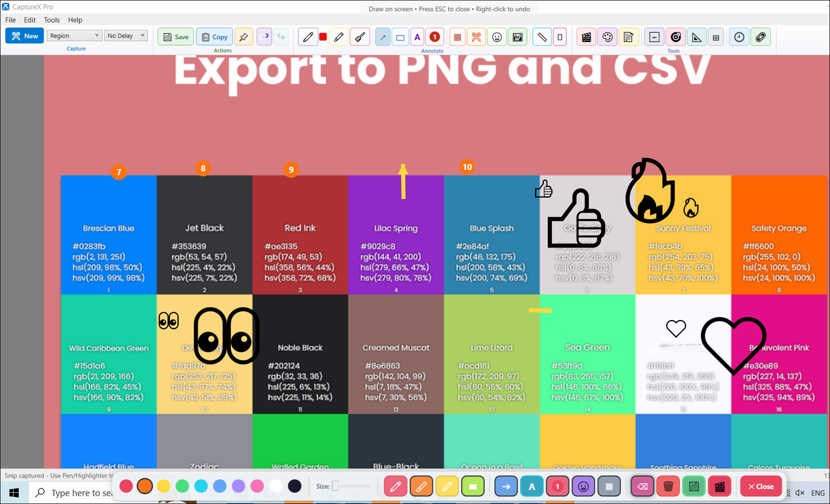The image size is (830, 504).
Task: Start a New capture
Action: [x=25, y=36]
